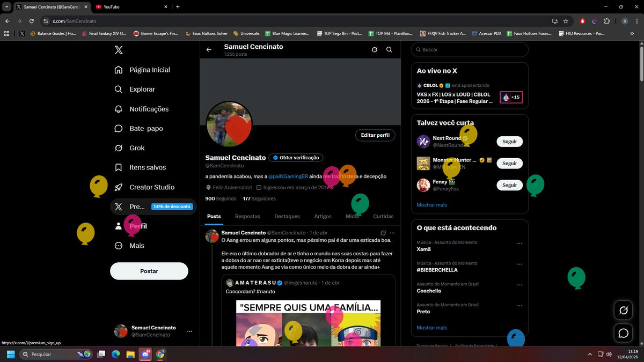
Task: Click Grok icon in profile header
Action: [x=375, y=49]
